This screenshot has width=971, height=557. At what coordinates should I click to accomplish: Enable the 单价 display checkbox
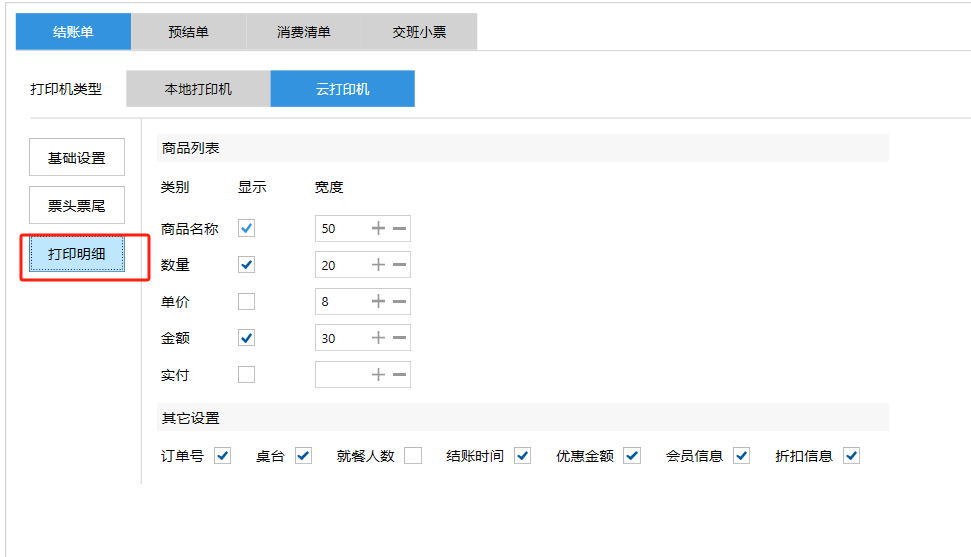click(247, 301)
